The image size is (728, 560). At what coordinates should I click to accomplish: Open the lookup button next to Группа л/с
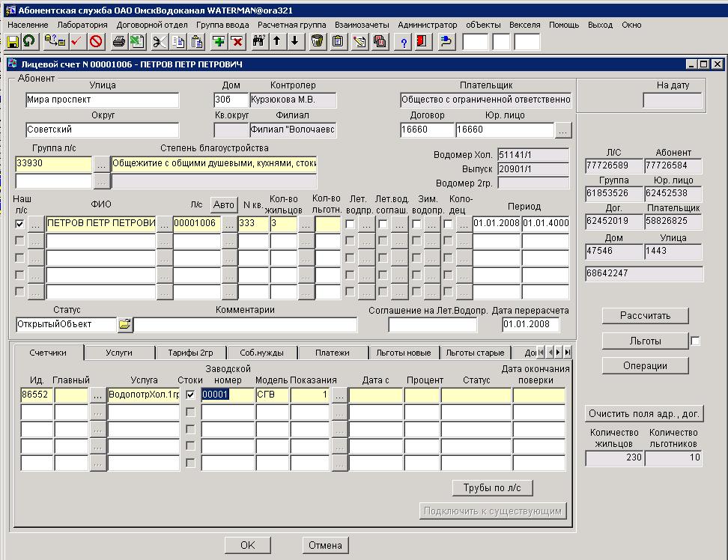point(101,163)
